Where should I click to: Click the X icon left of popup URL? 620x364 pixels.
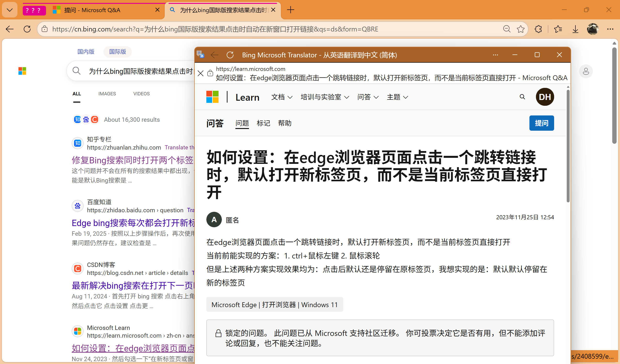[x=201, y=73]
